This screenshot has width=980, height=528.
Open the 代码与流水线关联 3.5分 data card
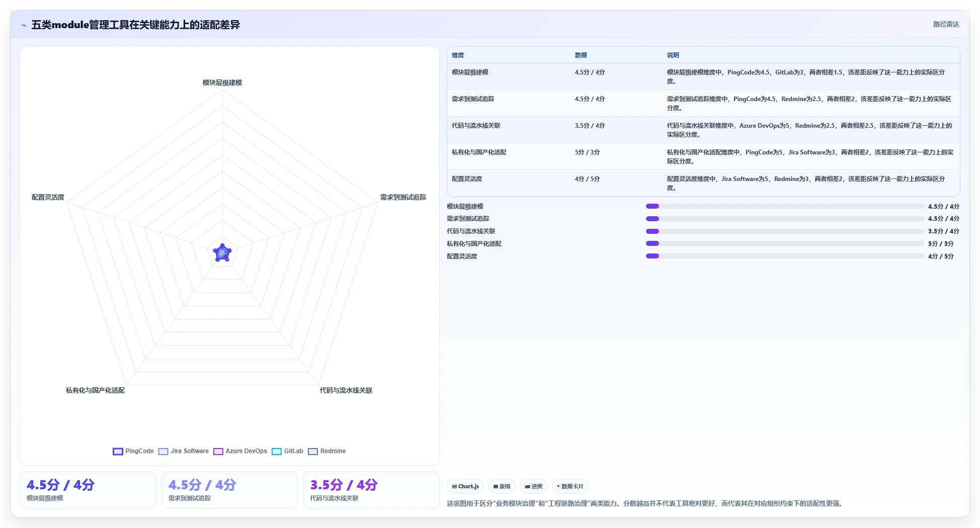[371, 490]
